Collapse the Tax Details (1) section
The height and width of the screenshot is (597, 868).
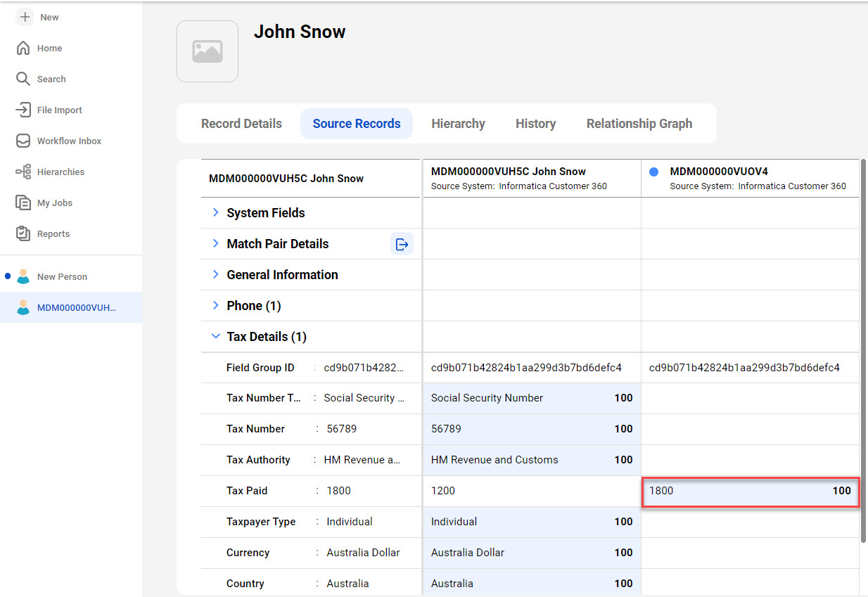216,336
